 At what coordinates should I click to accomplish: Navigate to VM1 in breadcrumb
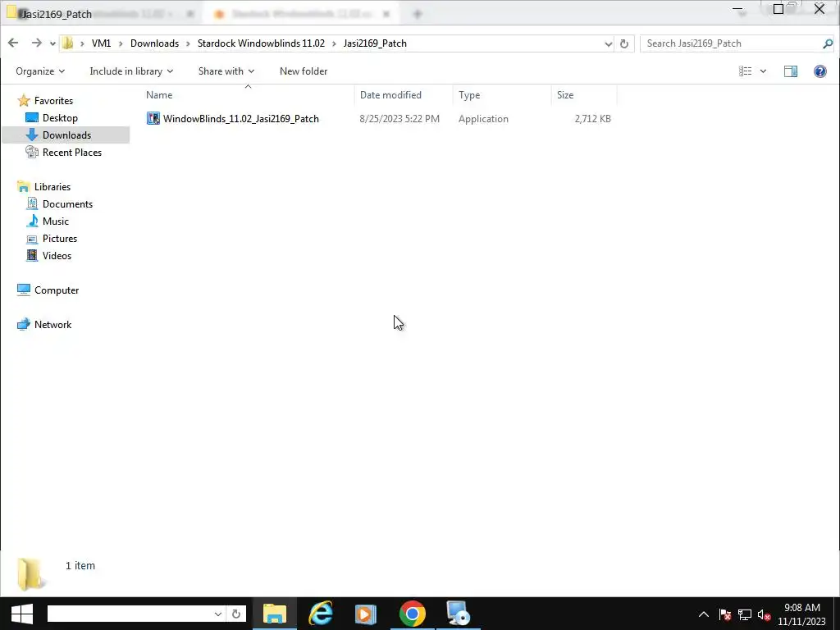click(x=101, y=43)
